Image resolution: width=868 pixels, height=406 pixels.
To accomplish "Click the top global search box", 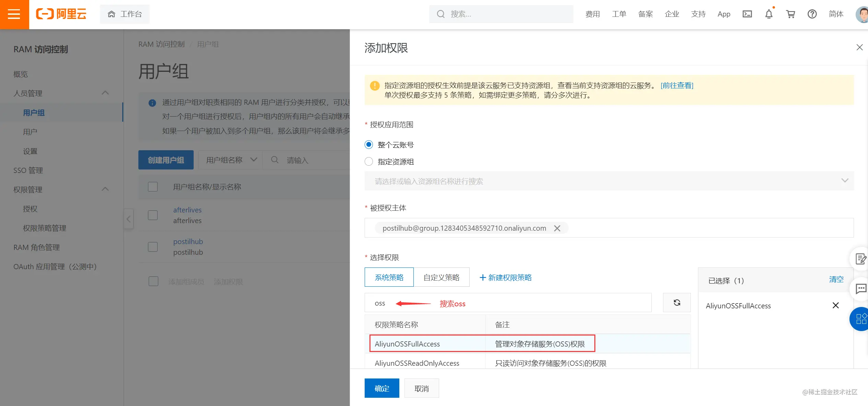I will click(x=501, y=14).
